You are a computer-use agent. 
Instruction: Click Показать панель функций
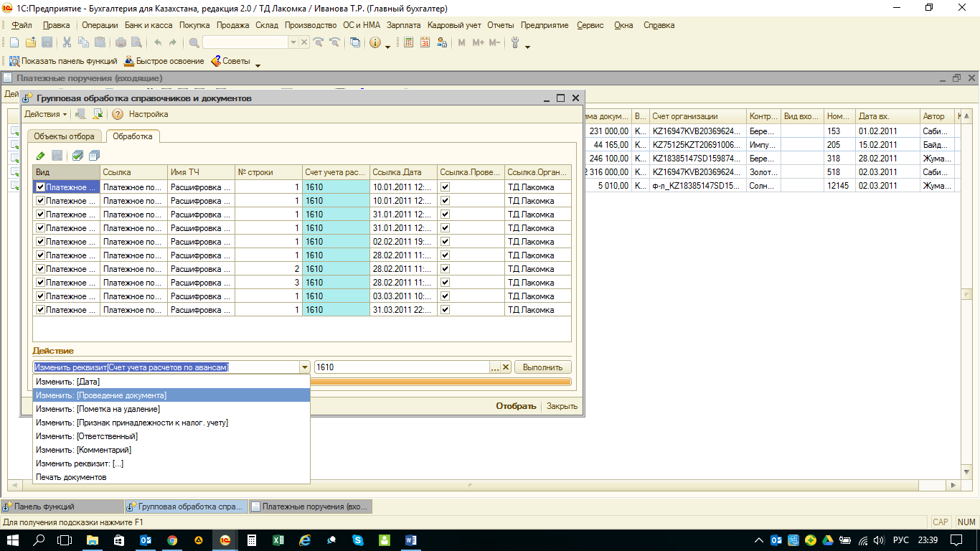(63, 61)
